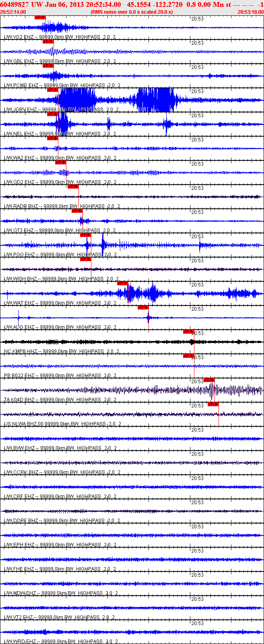Select the red pick marker on K04D trace

209,380
